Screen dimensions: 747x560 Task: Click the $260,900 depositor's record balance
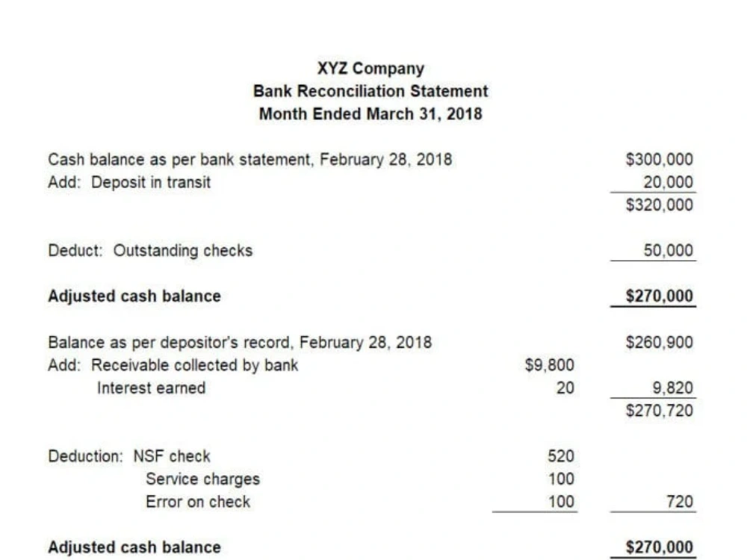(660, 342)
